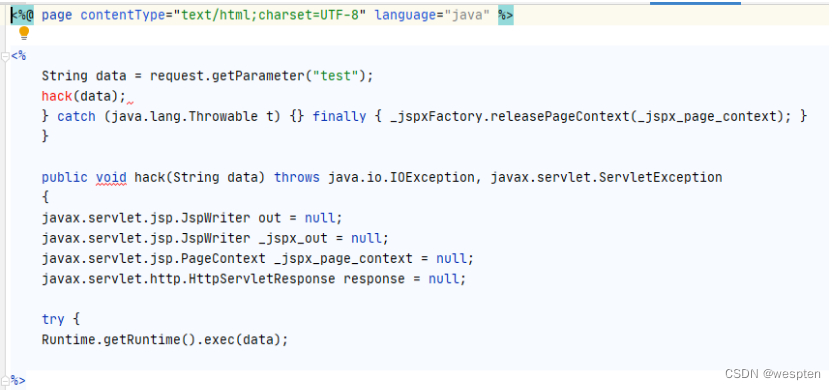Click the yellow lightbulb quick-fix icon
This screenshot has width=836, height=390.
pyautogui.click(x=24, y=34)
